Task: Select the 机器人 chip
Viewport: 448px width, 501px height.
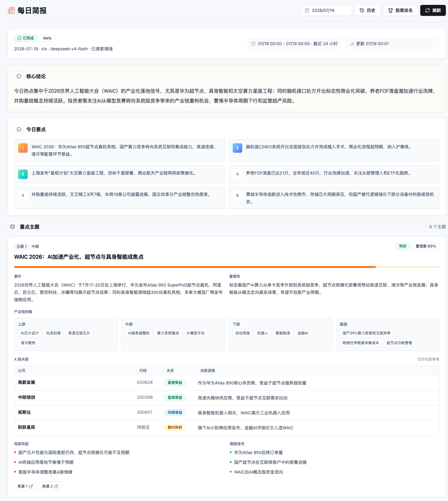Action: point(263,333)
